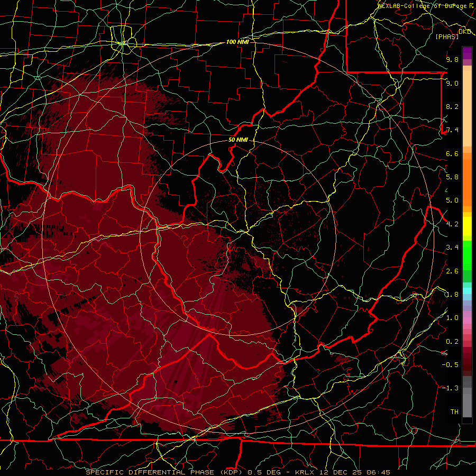Click the SPECIFIC DIFFERENTIAL PHASE (KDP) caption

tap(164, 472)
